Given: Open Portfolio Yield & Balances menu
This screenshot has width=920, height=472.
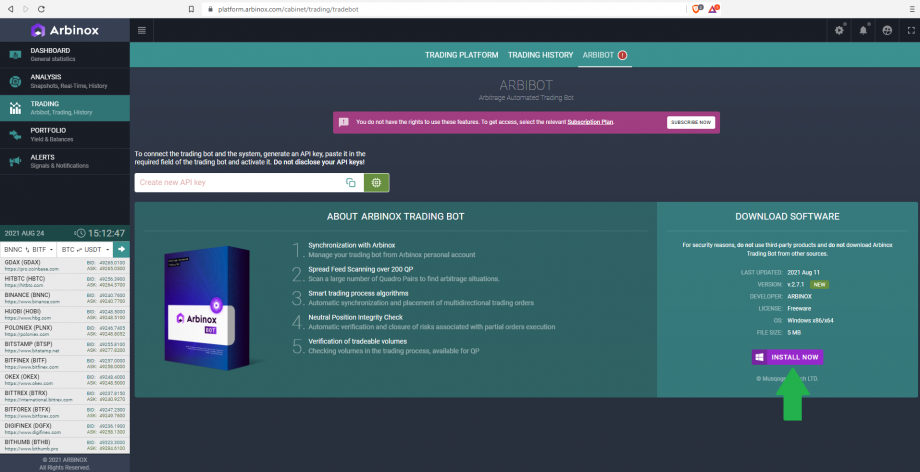Looking at the screenshot, I should coord(65,135).
